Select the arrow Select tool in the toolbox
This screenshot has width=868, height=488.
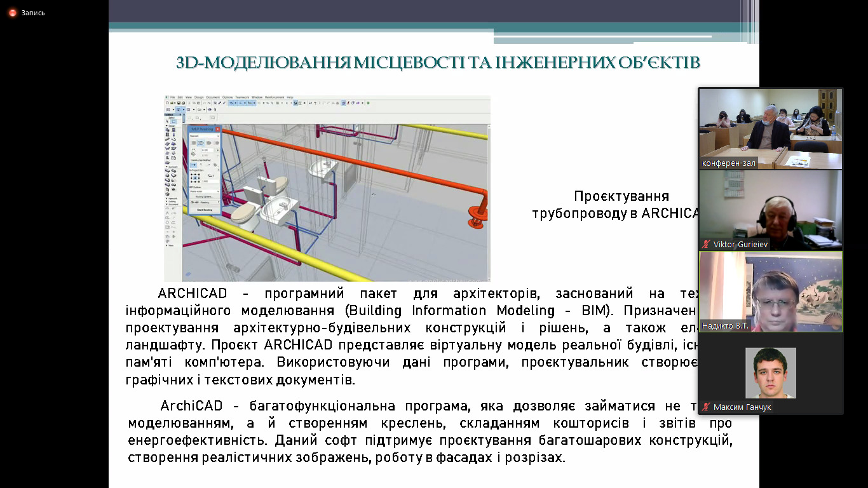[166, 121]
